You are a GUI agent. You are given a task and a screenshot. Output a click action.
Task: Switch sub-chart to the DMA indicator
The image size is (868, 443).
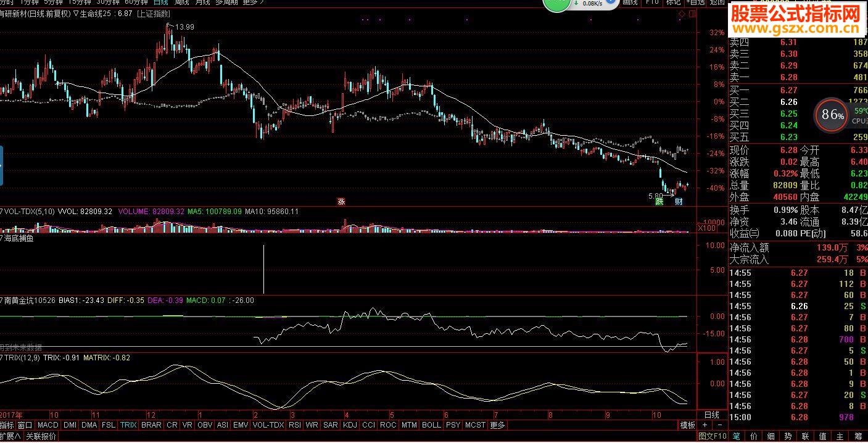(89, 425)
